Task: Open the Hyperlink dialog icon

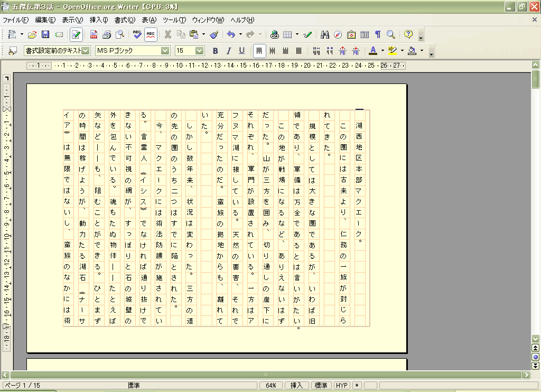Action: (275, 34)
